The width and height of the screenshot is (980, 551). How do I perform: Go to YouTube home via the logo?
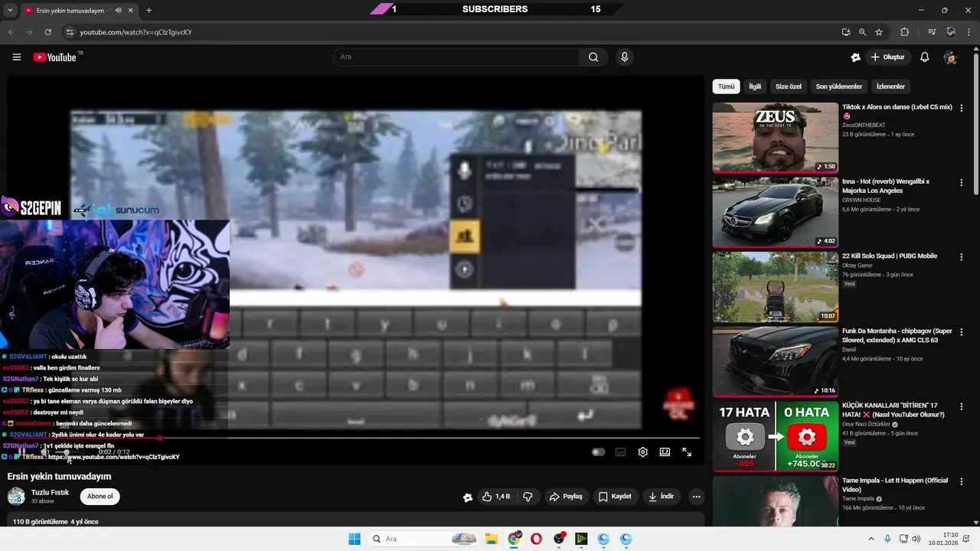(55, 57)
